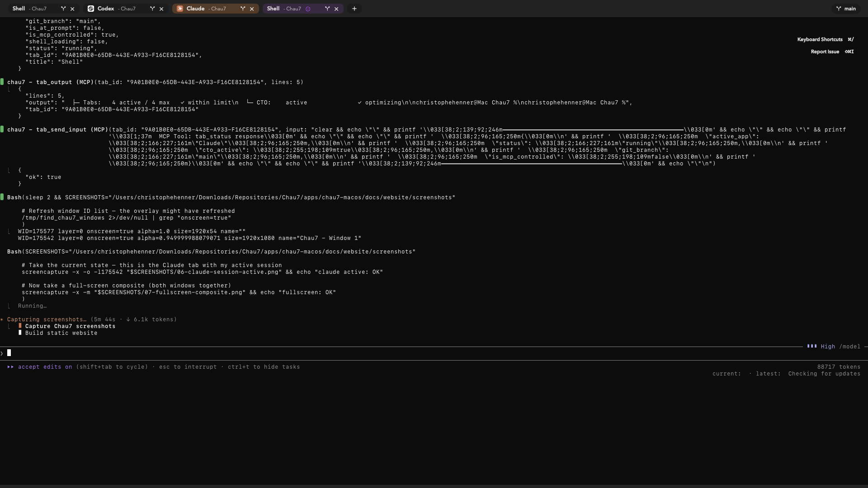868x488 pixels.
Task: Click the main branch pill at top right
Action: pos(846,8)
